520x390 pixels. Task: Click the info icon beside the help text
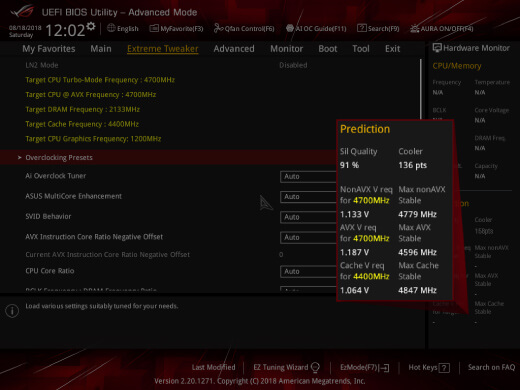(12, 311)
